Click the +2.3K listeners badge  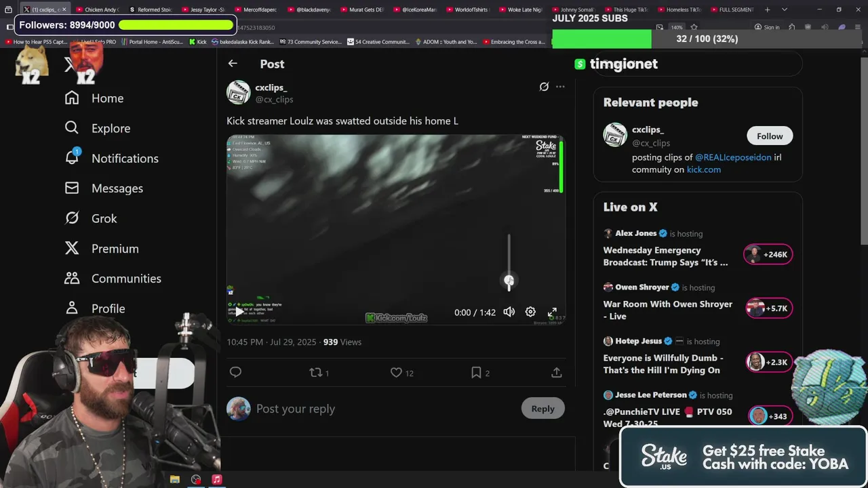click(x=769, y=362)
